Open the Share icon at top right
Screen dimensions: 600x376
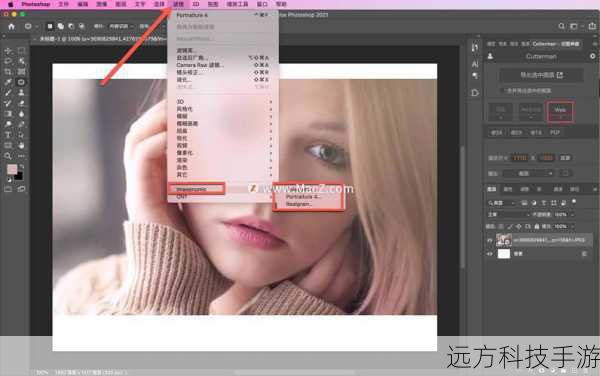coord(592,26)
